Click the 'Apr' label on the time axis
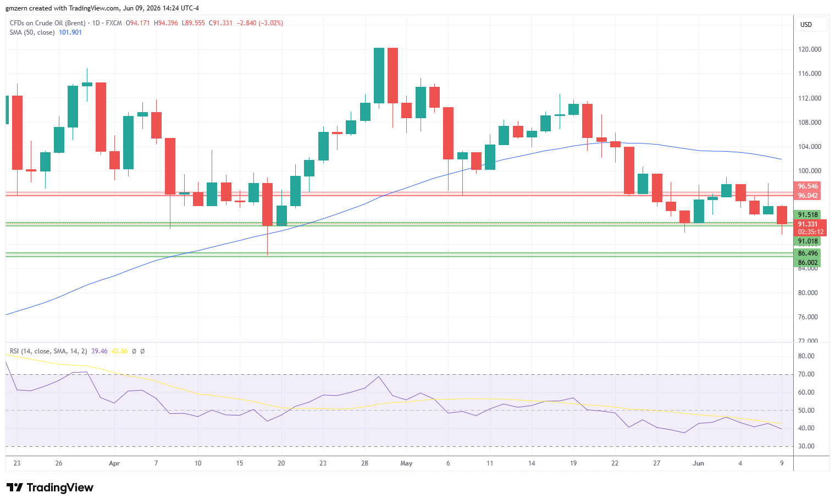835x504 pixels. tap(114, 463)
